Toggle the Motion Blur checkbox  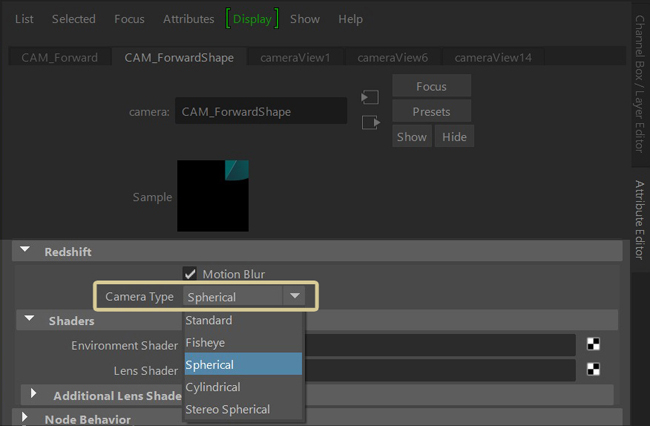pyautogui.click(x=190, y=274)
